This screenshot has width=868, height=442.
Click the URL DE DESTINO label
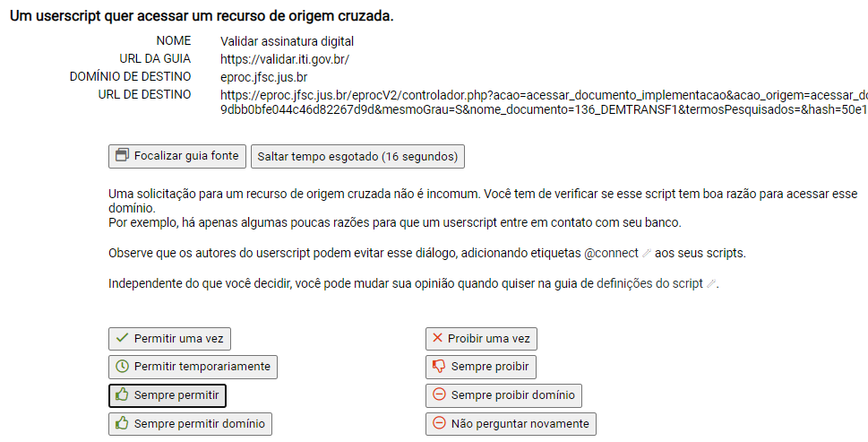pyautogui.click(x=144, y=95)
